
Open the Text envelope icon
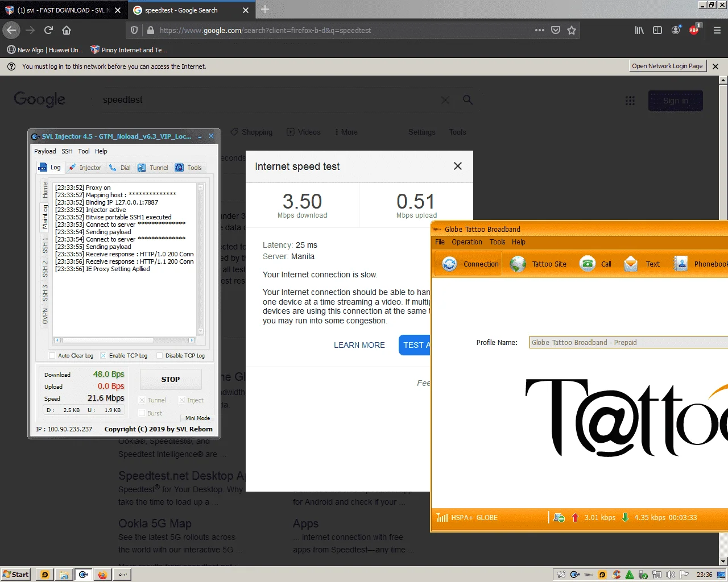coord(631,264)
